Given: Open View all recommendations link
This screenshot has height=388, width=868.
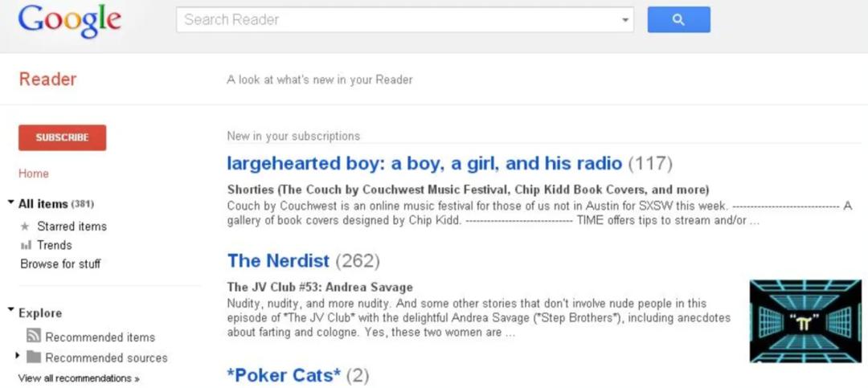Looking at the screenshot, I should 79,378.
